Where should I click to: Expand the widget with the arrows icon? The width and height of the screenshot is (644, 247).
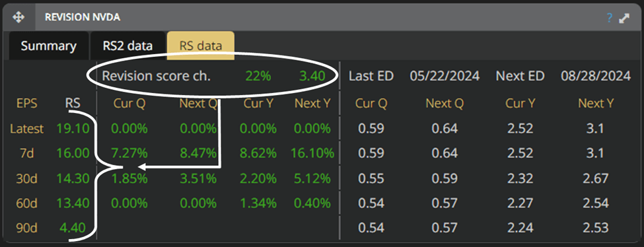point(624,18)
